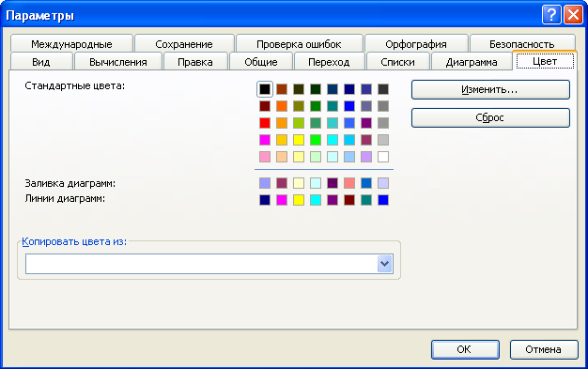This screenshot has height=369, width=588.
Task: Choose the pastel lavender swatch in standard colors
Action: (366, 157)
